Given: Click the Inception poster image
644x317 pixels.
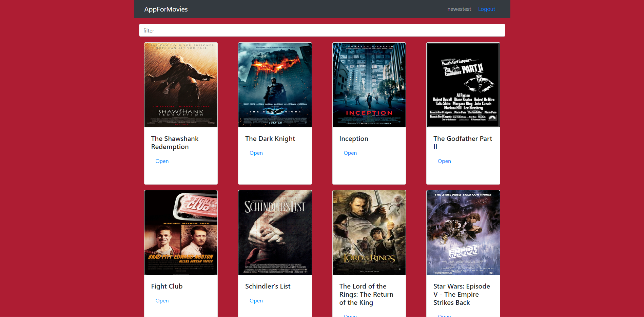Looking at the screenshot, I should click(369, 85).
